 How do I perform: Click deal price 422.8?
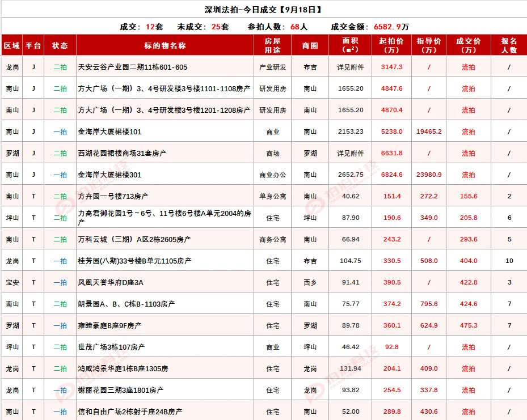[469, 282]
